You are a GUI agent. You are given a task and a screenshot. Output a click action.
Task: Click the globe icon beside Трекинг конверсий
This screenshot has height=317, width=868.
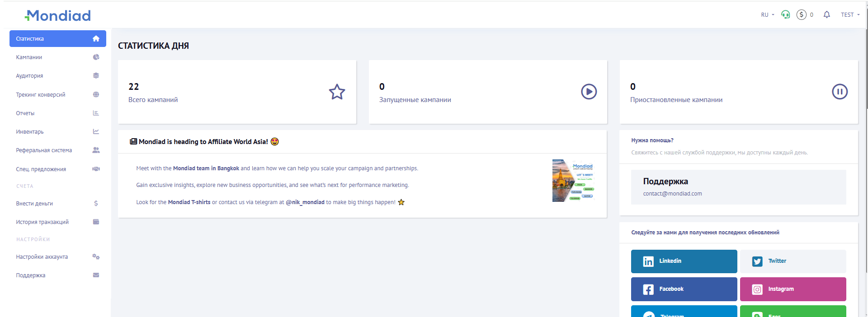(x=96, y=95)
